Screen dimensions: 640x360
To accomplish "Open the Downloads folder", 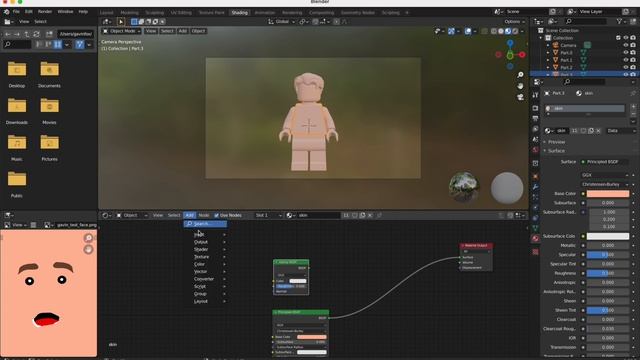I will click(x=17, y=111).
